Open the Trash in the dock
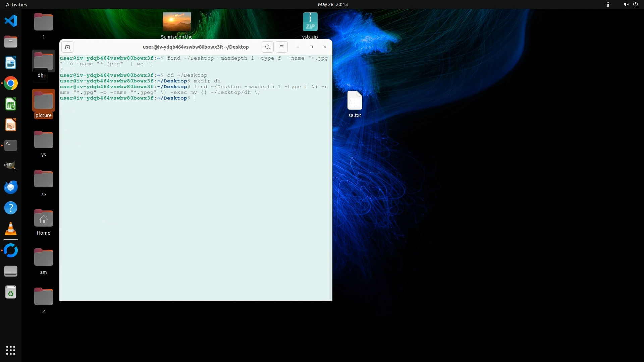644x362 pixels. pyautogui.click(x=11, y=293)
